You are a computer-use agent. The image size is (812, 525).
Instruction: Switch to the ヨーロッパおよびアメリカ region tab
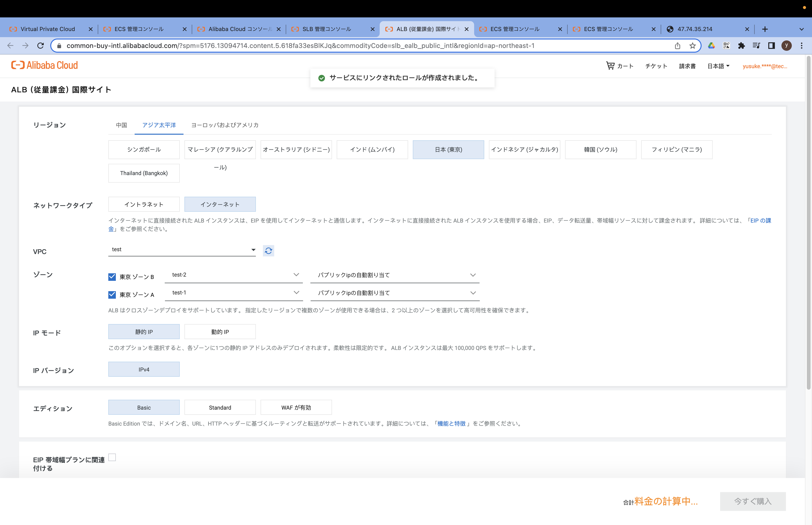225,125
